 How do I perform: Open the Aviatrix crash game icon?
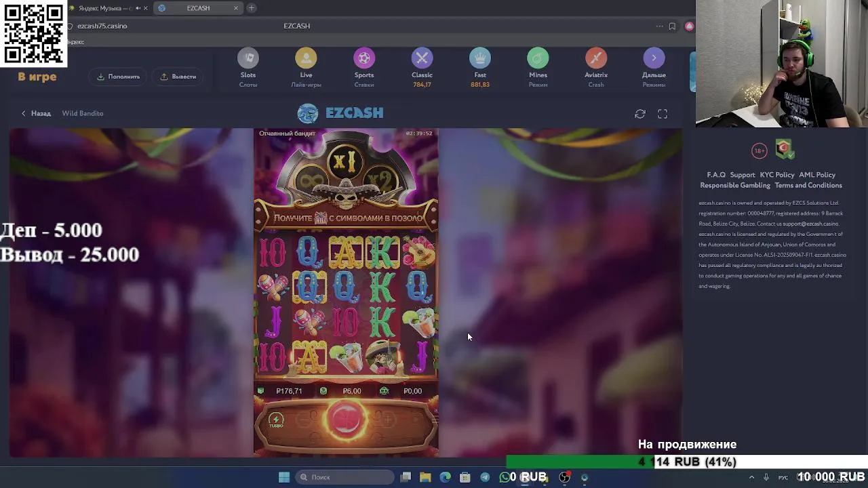tap(596, 59)
